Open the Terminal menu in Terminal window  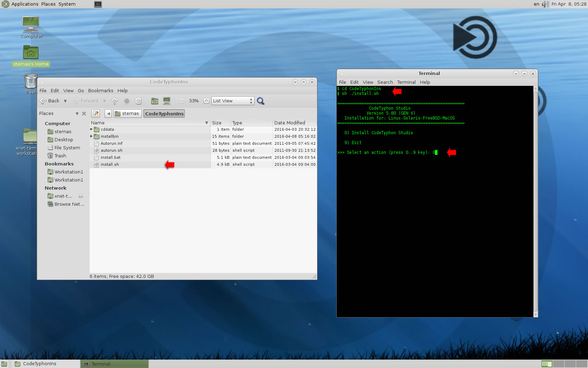406,82
